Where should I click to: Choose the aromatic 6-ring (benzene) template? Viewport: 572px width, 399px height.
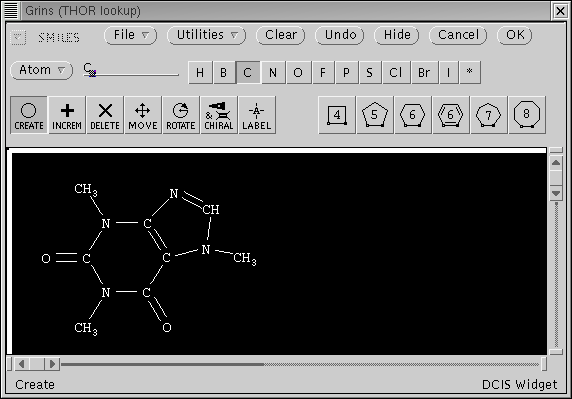coord(451,115)
